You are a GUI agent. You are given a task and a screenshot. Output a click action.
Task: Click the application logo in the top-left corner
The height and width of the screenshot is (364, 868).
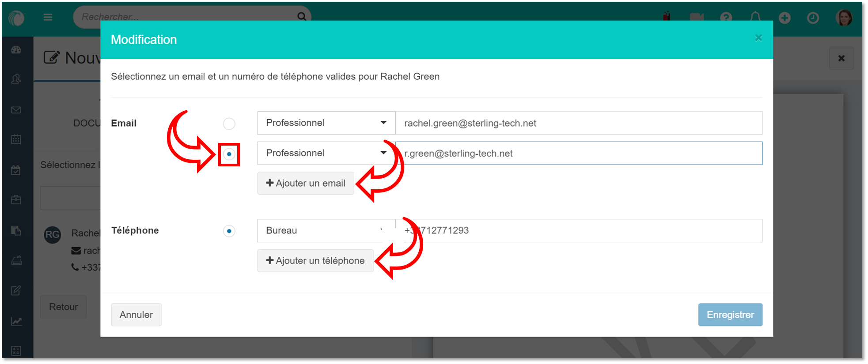pyautogui.click(x=17, y=18)
